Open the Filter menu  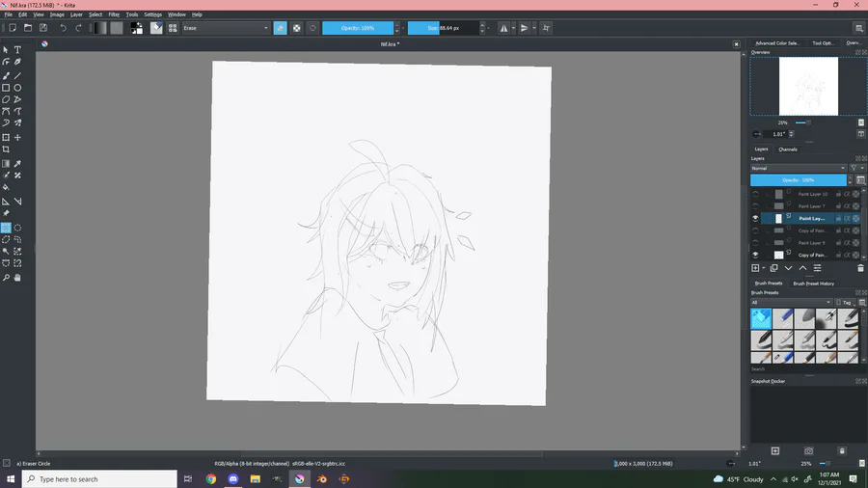coord(114,14)
